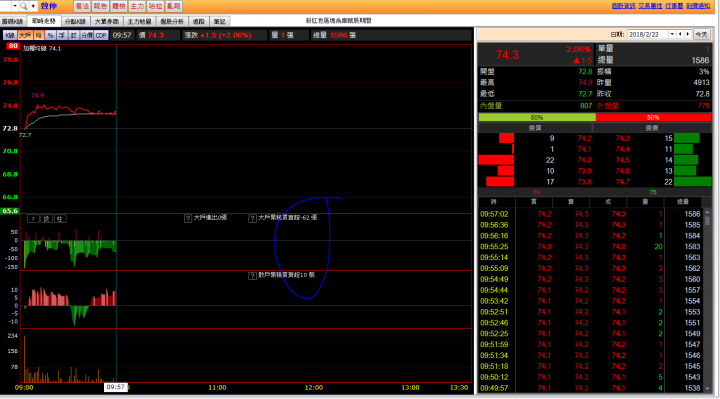Screen dimensions: 720x399
Task: Click the bid price 74.2 in order book
Action: pos(584,138)
